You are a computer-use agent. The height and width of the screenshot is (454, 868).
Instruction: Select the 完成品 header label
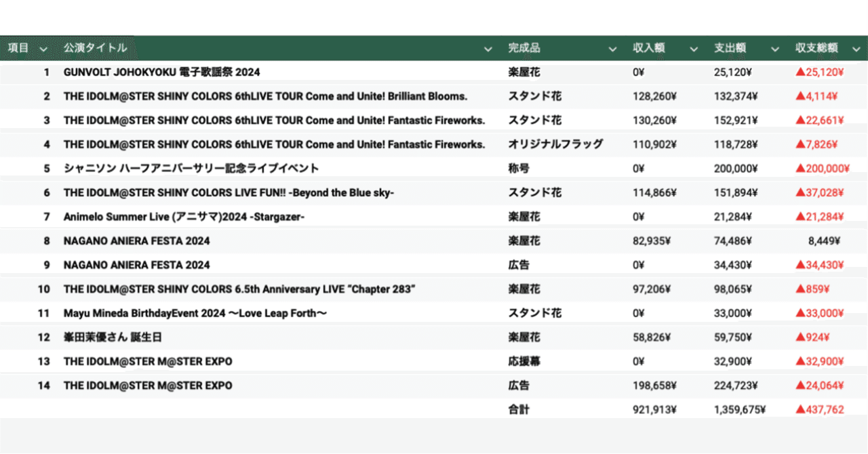tap(525, 48)
